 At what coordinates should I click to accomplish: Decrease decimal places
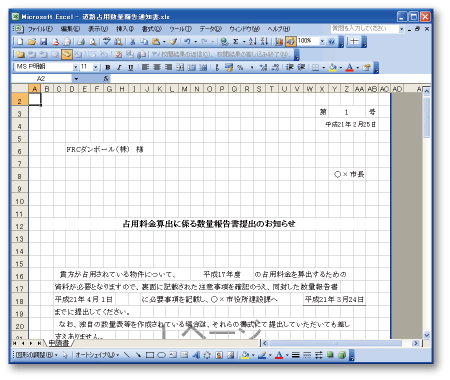(275, 68)
